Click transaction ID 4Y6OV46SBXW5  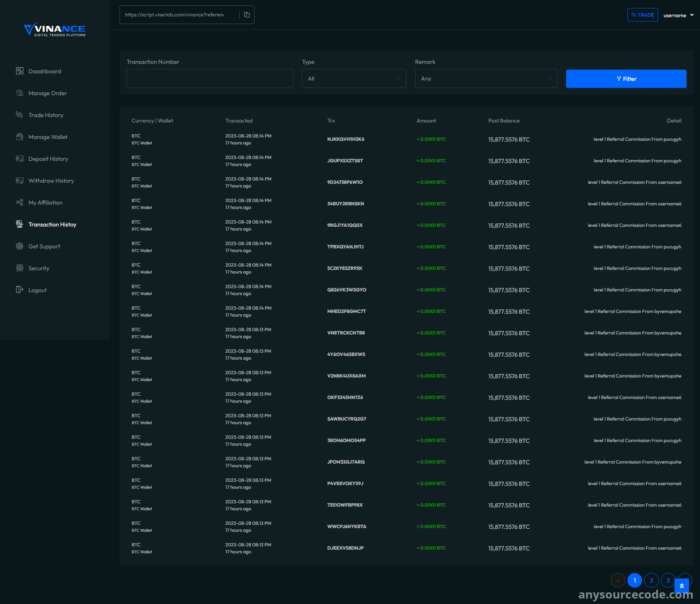[346, 354]
